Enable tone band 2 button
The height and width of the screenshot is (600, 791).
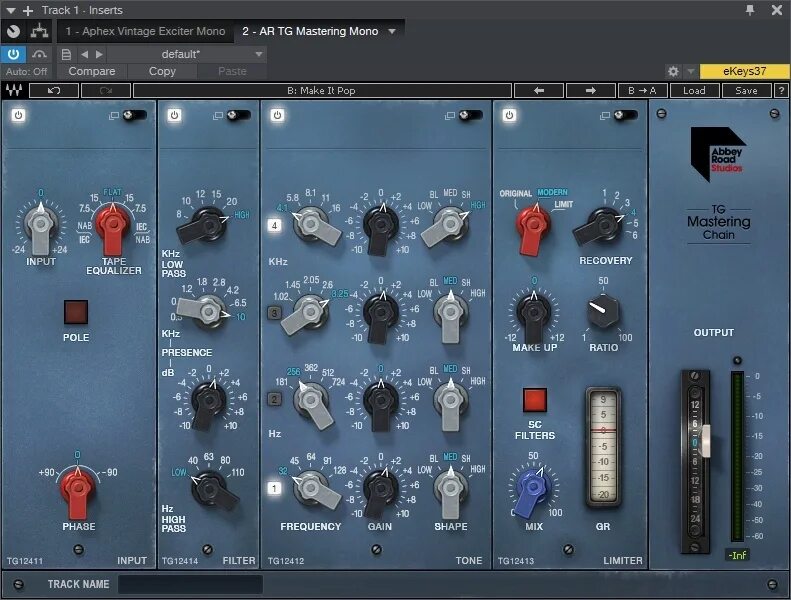pyautogui.click(x=274, y=400)
